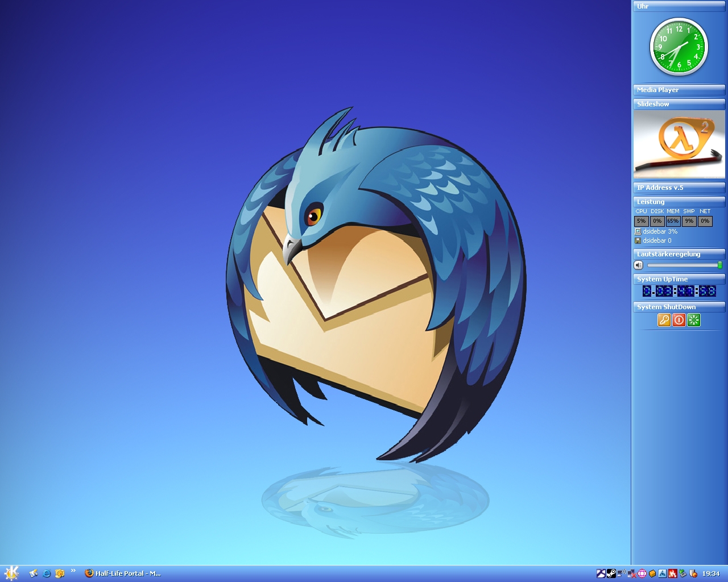Click the safely remove hardware tray icon
The width and height of the screenshot is (728, 582).
(682, 573)
